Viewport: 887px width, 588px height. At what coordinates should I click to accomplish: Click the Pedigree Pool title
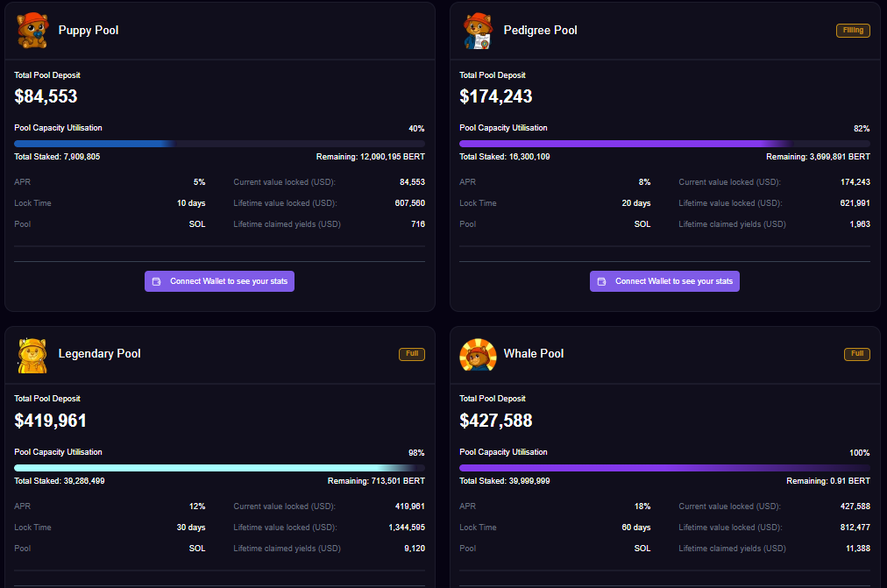click(x=540, y=31)
